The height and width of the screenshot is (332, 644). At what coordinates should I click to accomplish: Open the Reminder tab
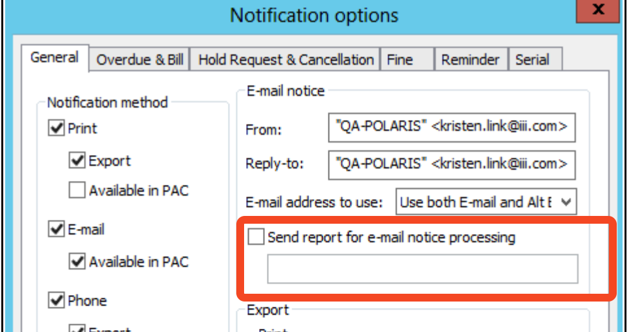[470, 60]
